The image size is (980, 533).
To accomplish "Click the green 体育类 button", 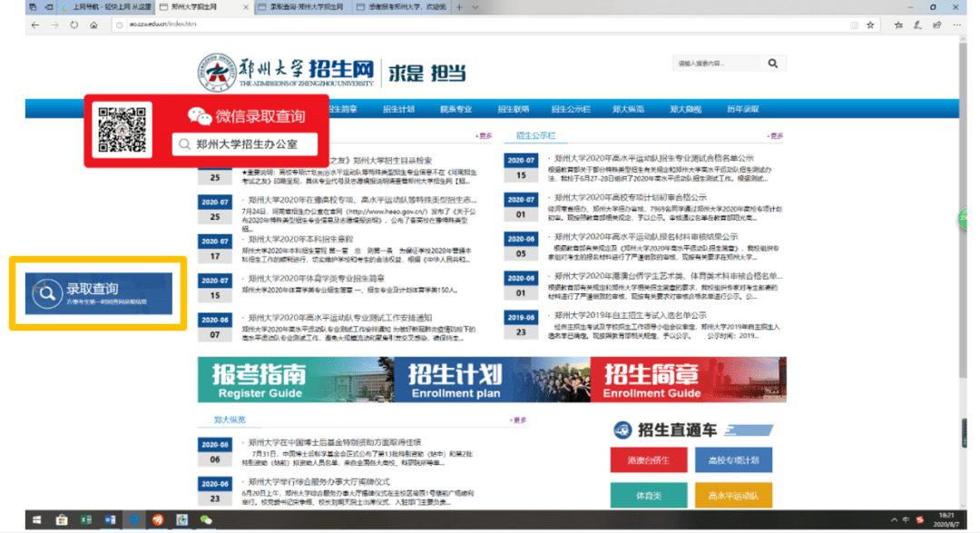I will 648,496.
